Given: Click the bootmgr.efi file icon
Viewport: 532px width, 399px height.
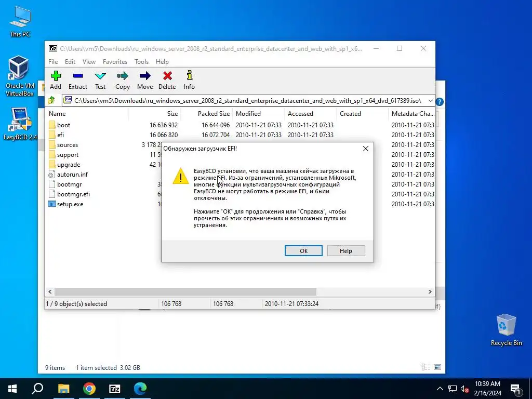Looking at the screenshot, I should pos(51,194).
